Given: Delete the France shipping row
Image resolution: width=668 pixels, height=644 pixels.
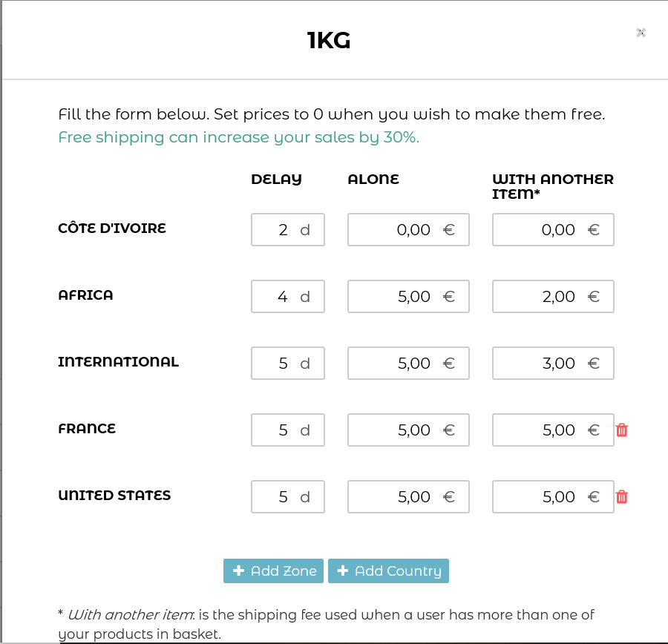Looking at the screenshot, I should [x=622, y=430].
